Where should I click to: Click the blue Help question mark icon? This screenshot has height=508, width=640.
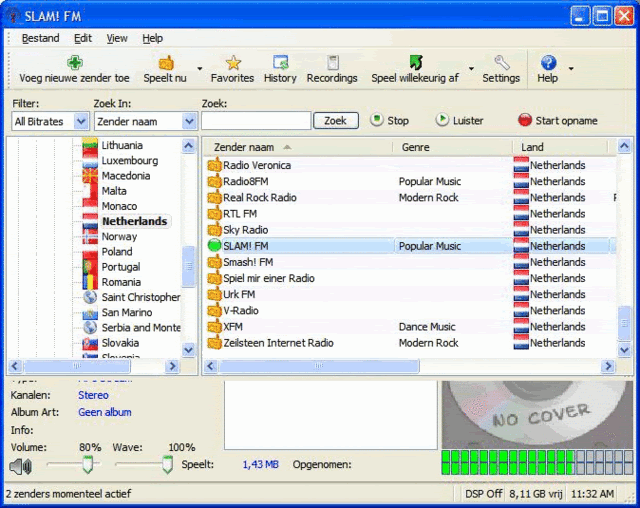click(x=548, y=62)
